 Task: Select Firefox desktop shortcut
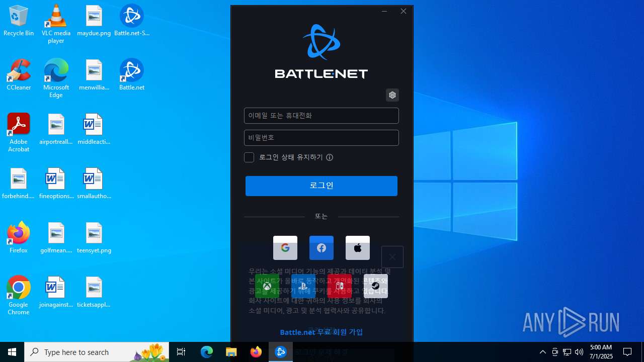[19, 238]
